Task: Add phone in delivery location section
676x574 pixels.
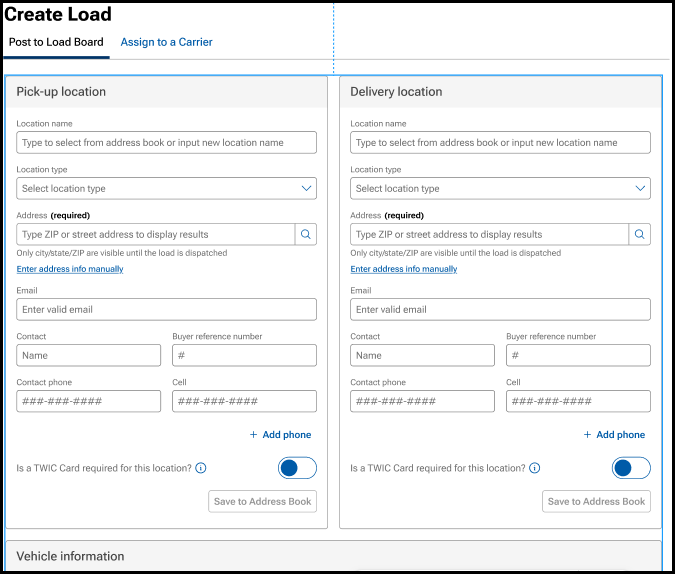Action: 614,435
